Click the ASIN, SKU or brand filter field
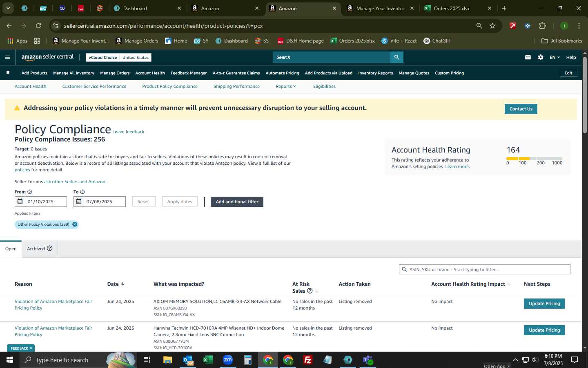 pyautogui.click(x=485, y=269)
